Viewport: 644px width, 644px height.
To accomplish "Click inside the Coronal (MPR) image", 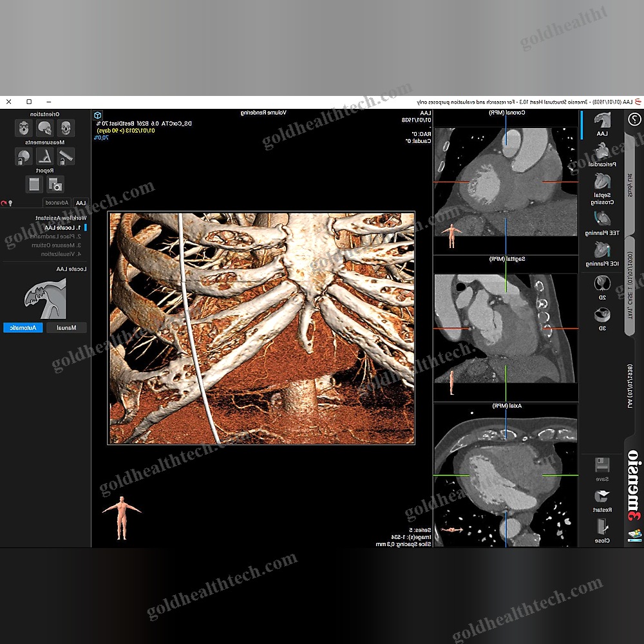I will [506, 182].
